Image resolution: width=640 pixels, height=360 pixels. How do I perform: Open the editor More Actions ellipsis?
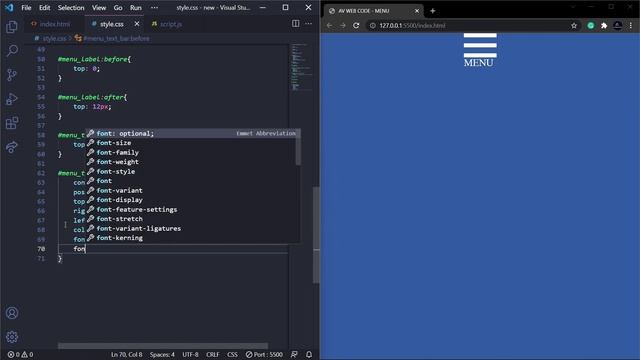(x=309, y=24)
